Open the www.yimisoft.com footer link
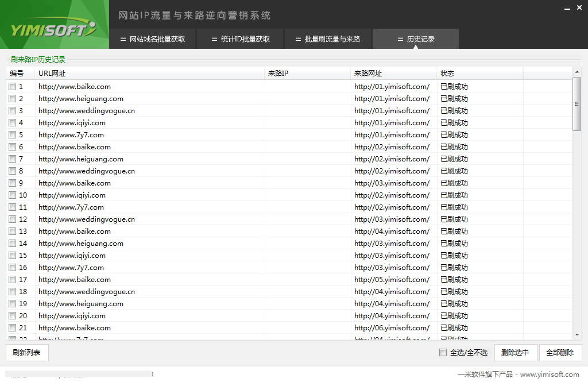The image size is (588, 382). tap(550, 374)
